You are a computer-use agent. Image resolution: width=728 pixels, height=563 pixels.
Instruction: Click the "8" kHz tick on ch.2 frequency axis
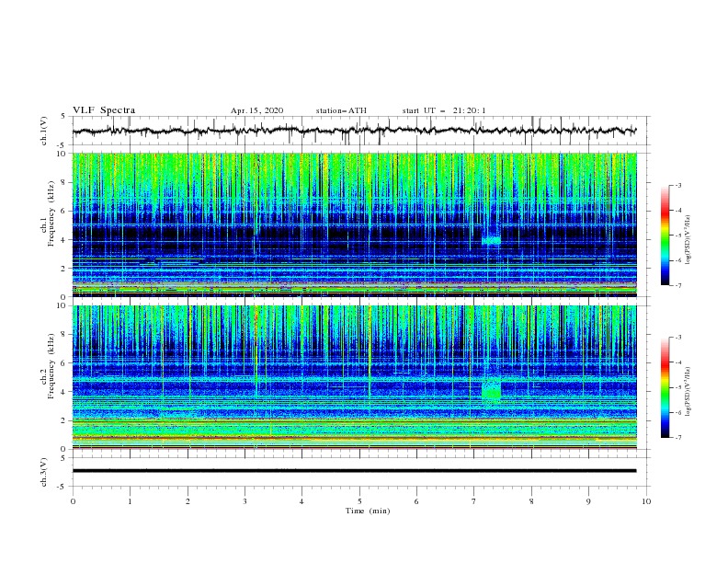point(64,335)
